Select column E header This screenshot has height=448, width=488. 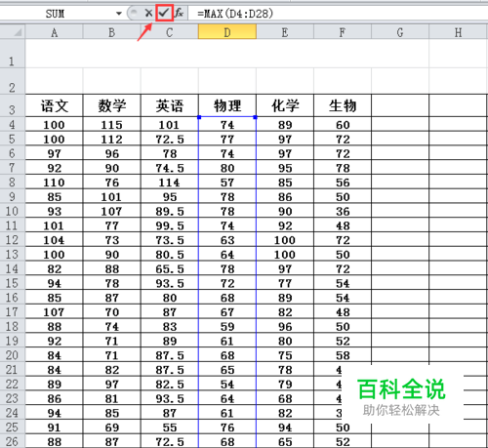coord(285,32)
